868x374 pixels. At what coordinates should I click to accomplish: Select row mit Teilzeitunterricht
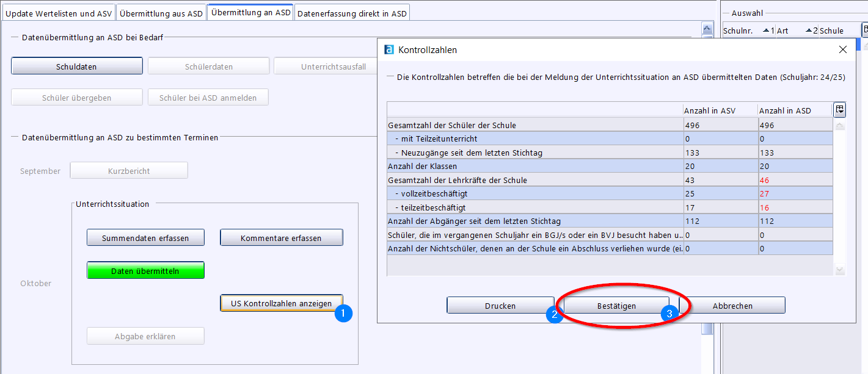(610, 138)
